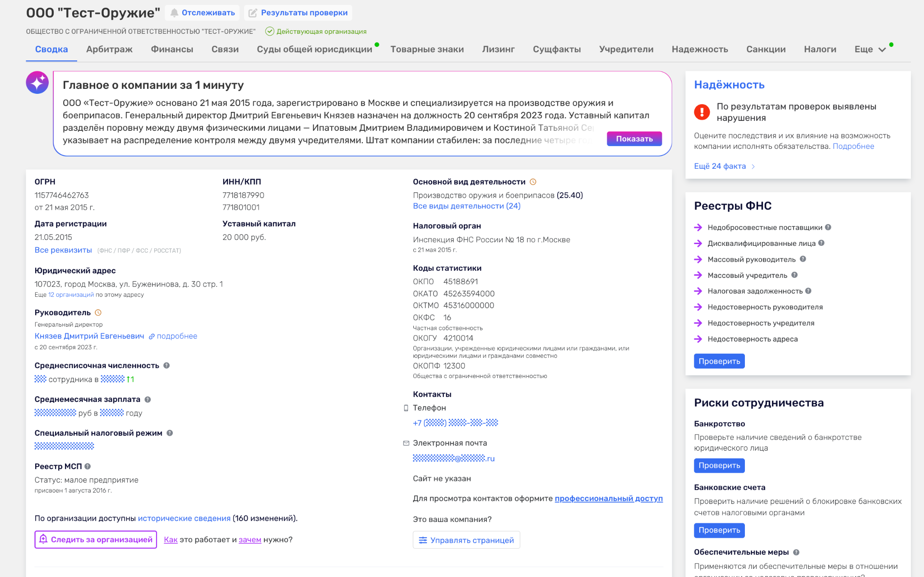Click arrow icon before Недостоверность адреса
This screenshot has height=577, width=924.
tap(698, 339)
